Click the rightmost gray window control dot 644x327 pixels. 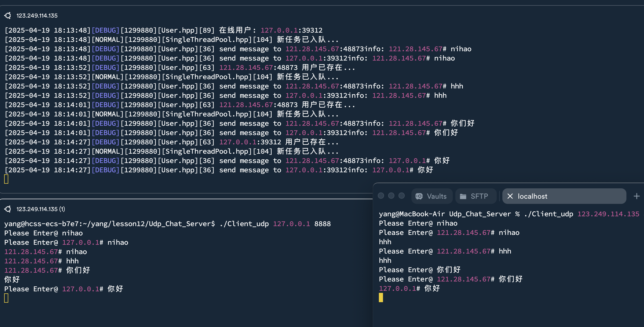click(x=402, y=196)
